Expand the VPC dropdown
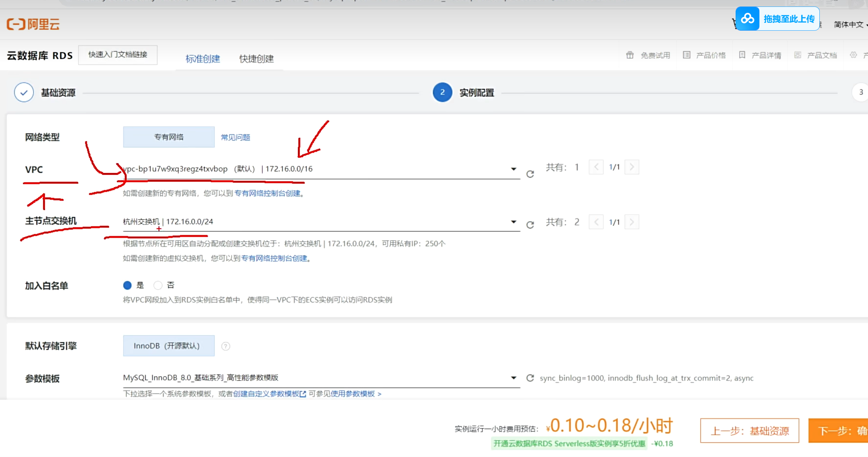The height and width of the screenshot is (457, 868). (513, 169)
